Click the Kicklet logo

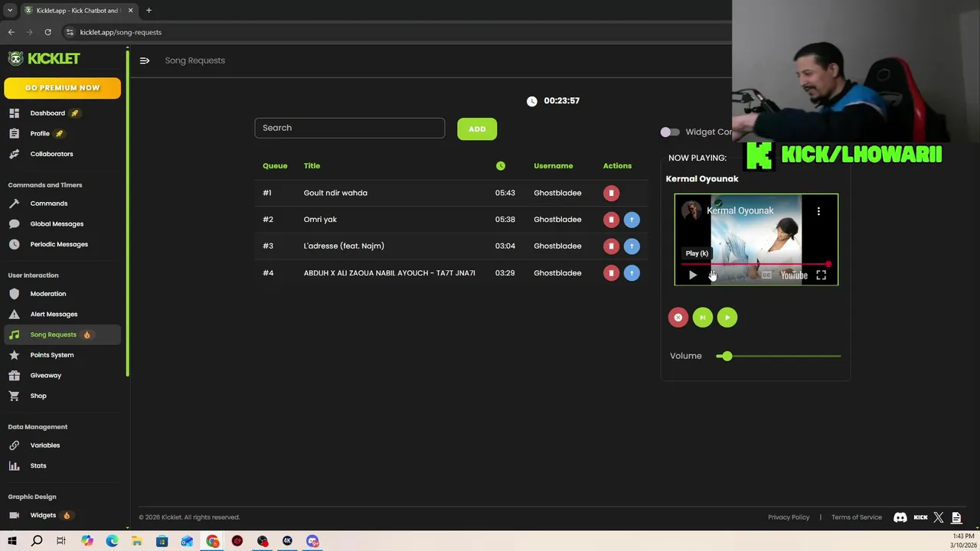pyautogui.click(x=44, y=58)
